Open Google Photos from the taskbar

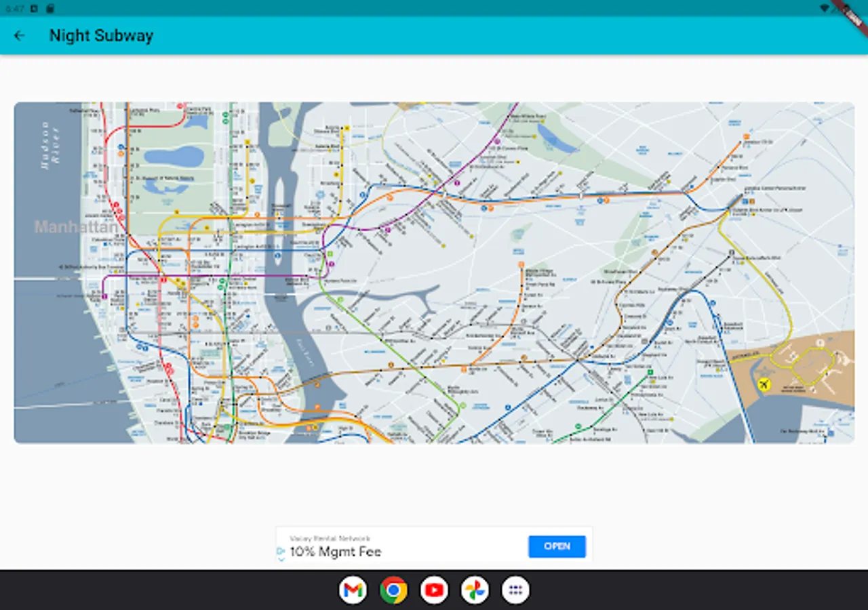(475, 590)
